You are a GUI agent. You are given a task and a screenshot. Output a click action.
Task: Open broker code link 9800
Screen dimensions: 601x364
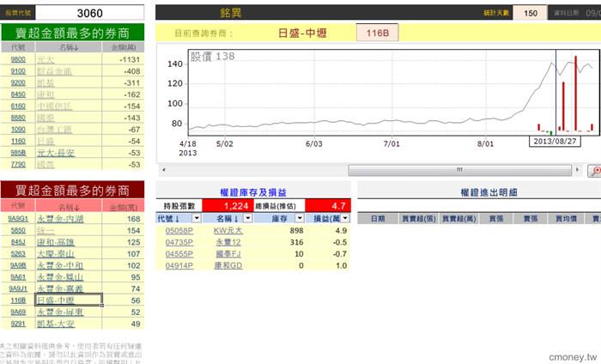click(x=18, y=59)
